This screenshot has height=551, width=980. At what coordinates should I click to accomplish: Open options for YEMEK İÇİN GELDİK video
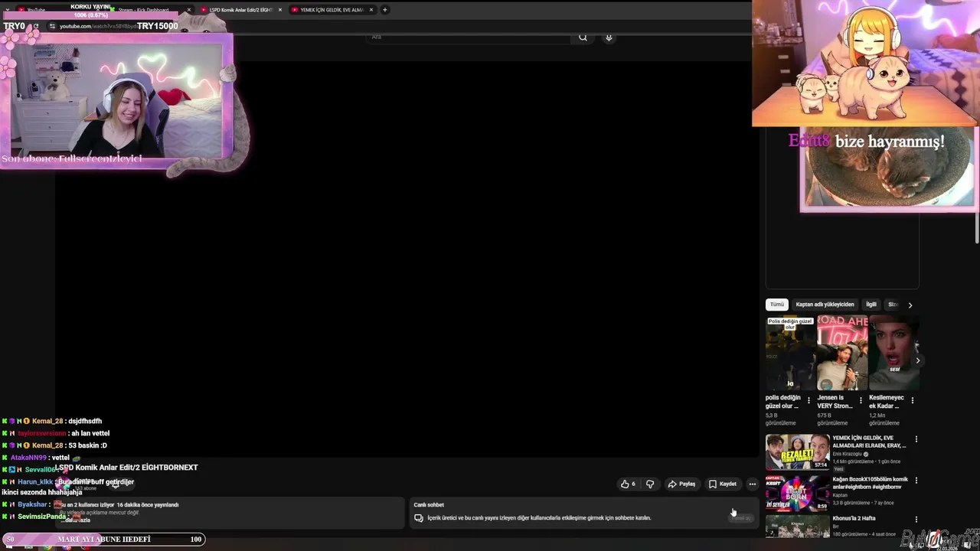(x=916, y=439)
